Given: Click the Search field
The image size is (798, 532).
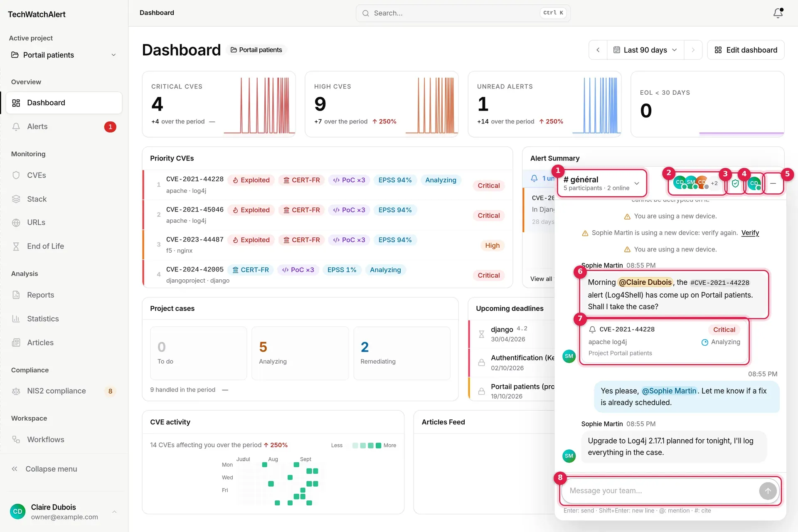Looking at the screenshot, I should click(463, 13).
